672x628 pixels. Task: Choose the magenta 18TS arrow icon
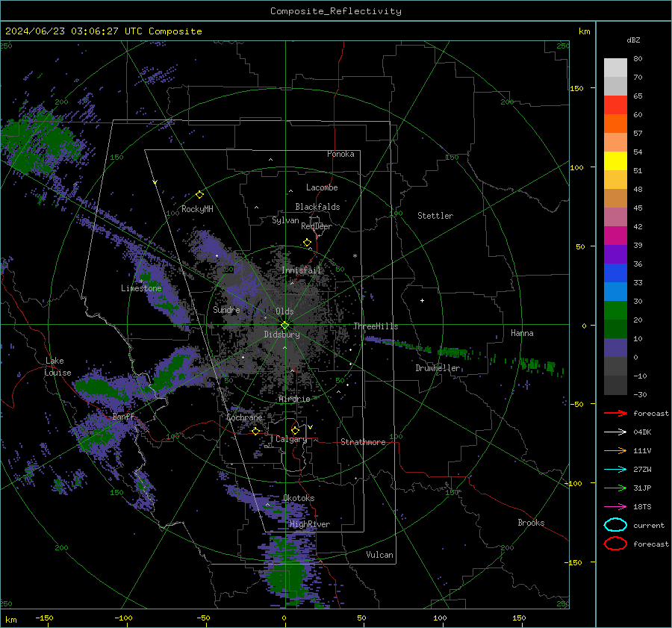pos(615,507)
